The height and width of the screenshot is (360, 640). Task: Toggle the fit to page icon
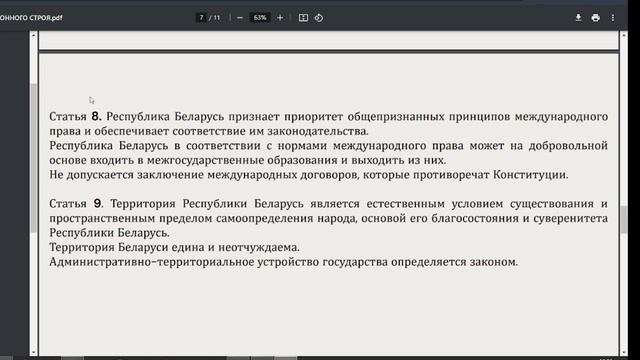click(303, 18)
